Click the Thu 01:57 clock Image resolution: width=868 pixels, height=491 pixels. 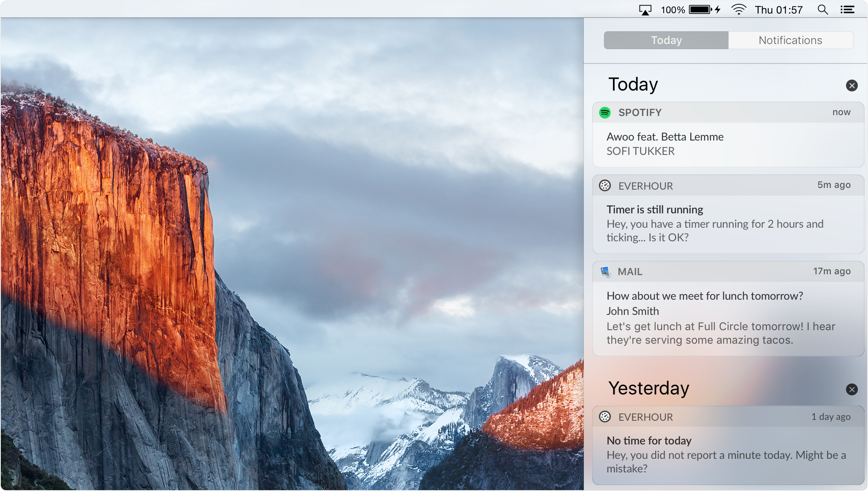click(x=779, y=10)
